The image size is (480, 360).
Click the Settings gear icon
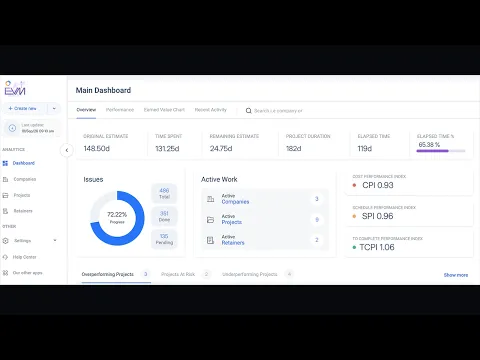pos(5,241)
